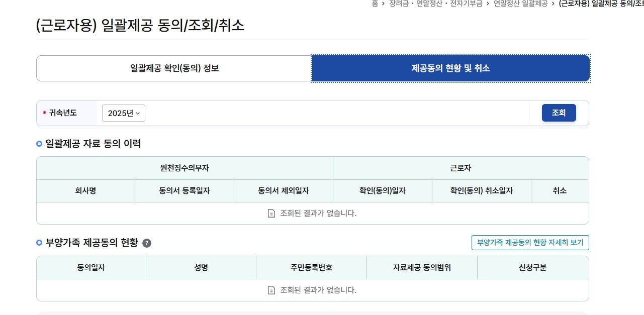Screen dimensions: 644x315
Task: Click the help question mark icon next to 부양가족 제공동의 현황
Action: pyautogui.click(x=147, y=243)
